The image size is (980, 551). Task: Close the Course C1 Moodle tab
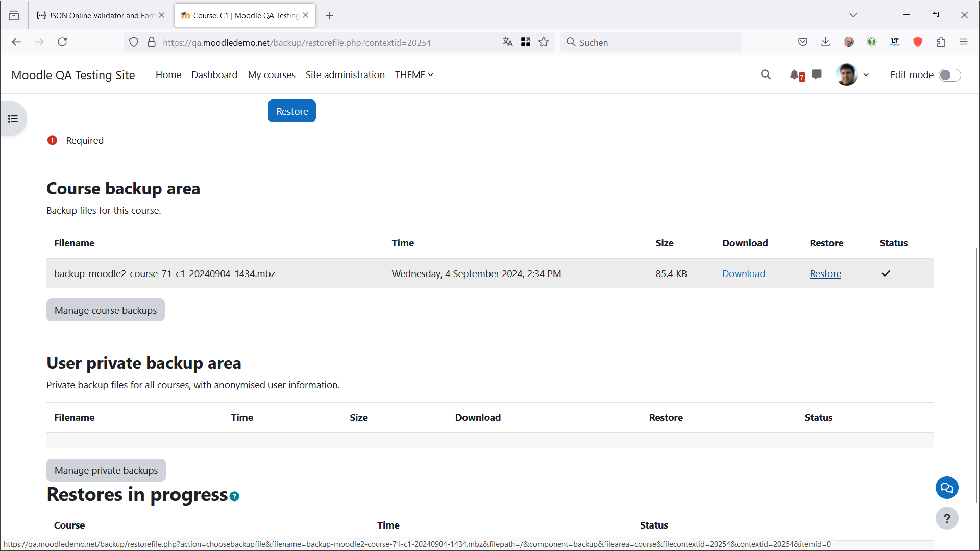tap(306, 15)
